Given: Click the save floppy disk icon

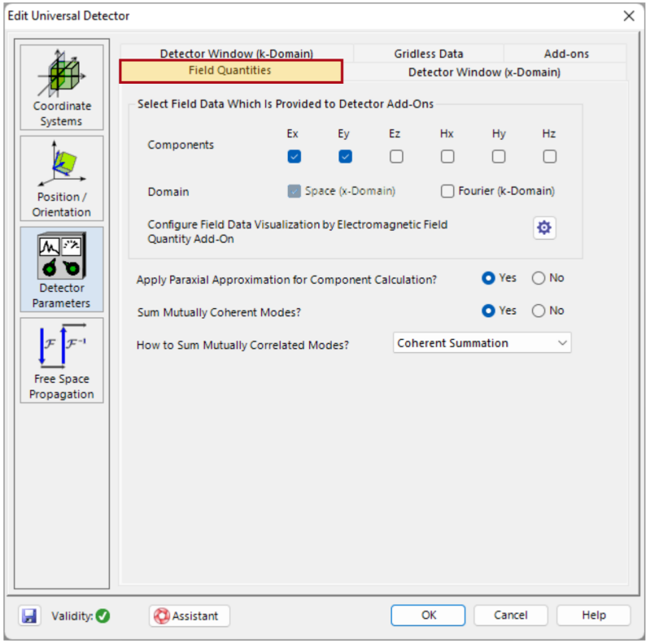Looking at the screenshot, I should [29, 616].
